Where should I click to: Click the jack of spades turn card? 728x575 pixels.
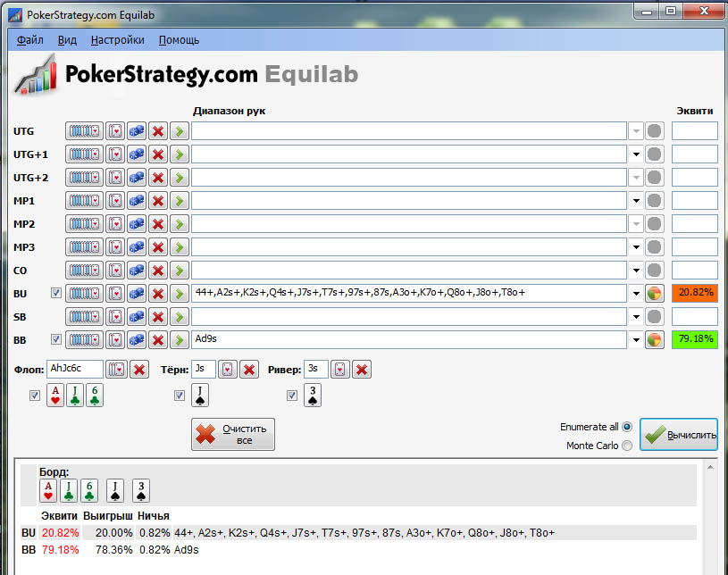click(200, 396)
